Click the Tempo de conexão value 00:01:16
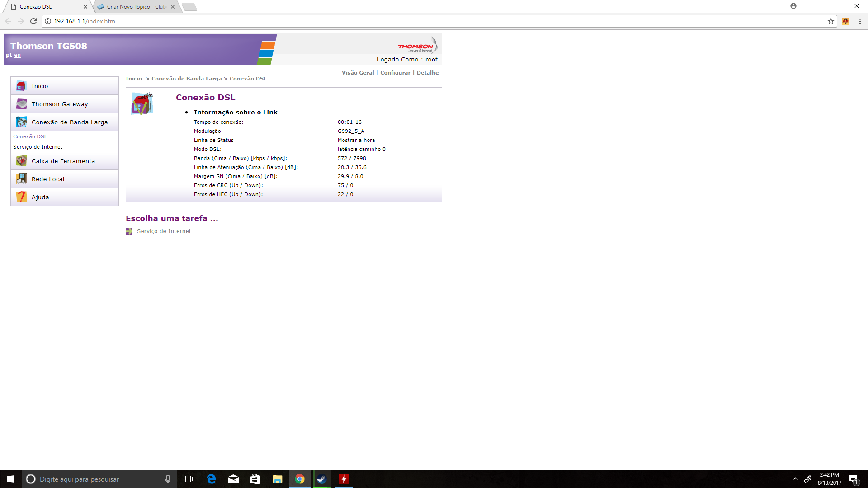Viewport: 868px width, 488px height. (349, 122)
